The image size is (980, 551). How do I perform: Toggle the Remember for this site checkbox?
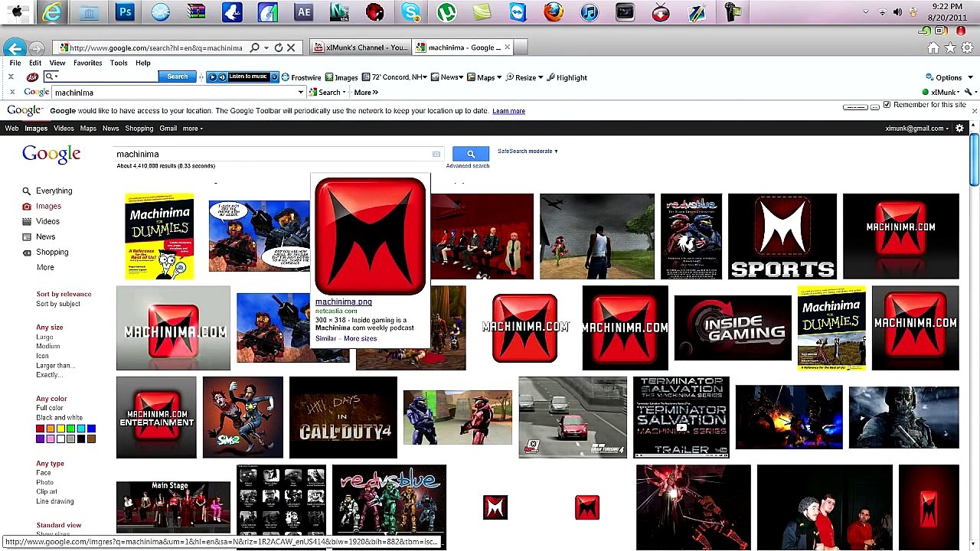click(887, 105)
